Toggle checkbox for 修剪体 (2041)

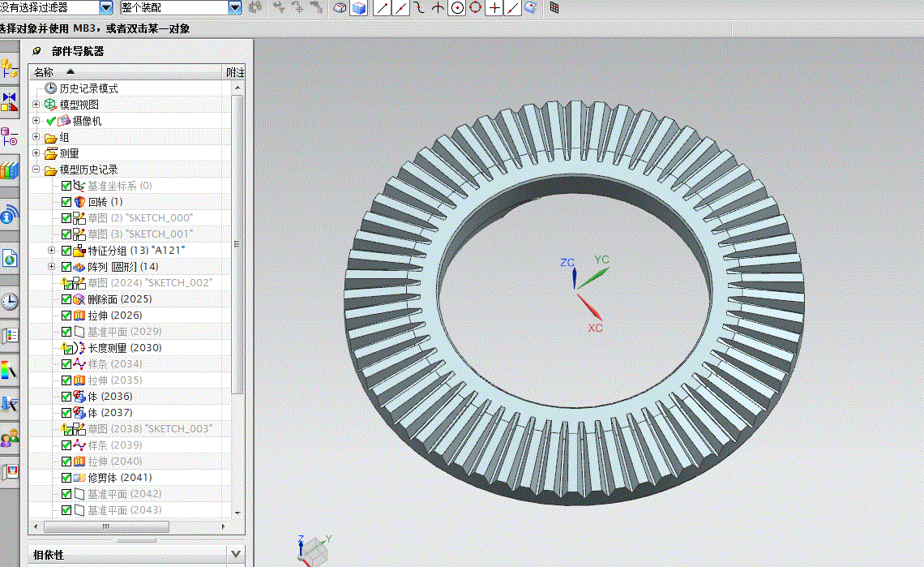click(66, 478)
